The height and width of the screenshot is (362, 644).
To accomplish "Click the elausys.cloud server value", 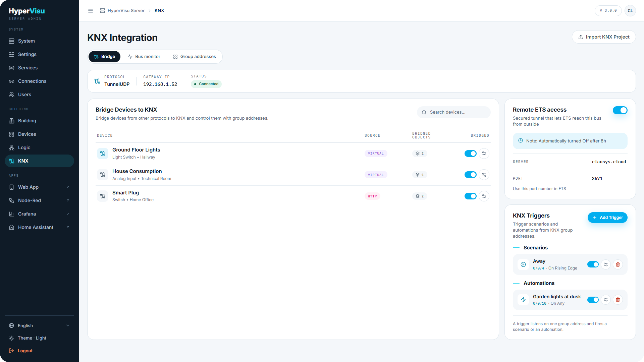I will point(609,162).
